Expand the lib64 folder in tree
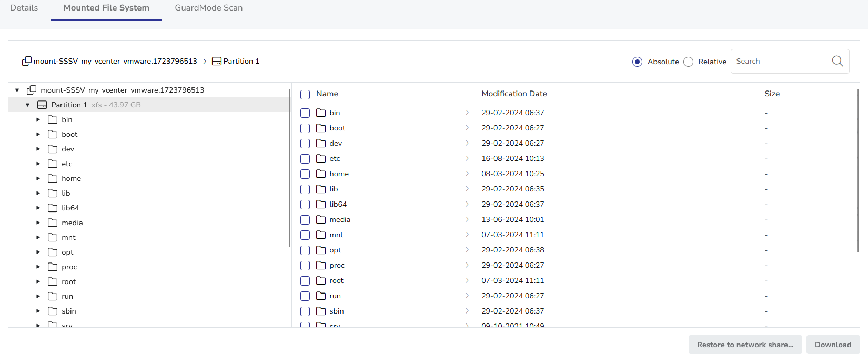 coord(38,208)
